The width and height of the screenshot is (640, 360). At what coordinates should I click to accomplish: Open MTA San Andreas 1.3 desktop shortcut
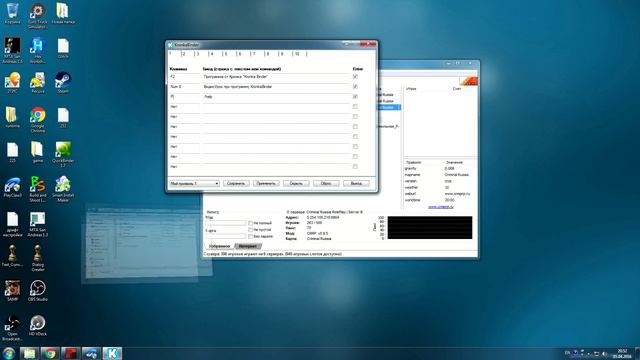tap(38, 224)
